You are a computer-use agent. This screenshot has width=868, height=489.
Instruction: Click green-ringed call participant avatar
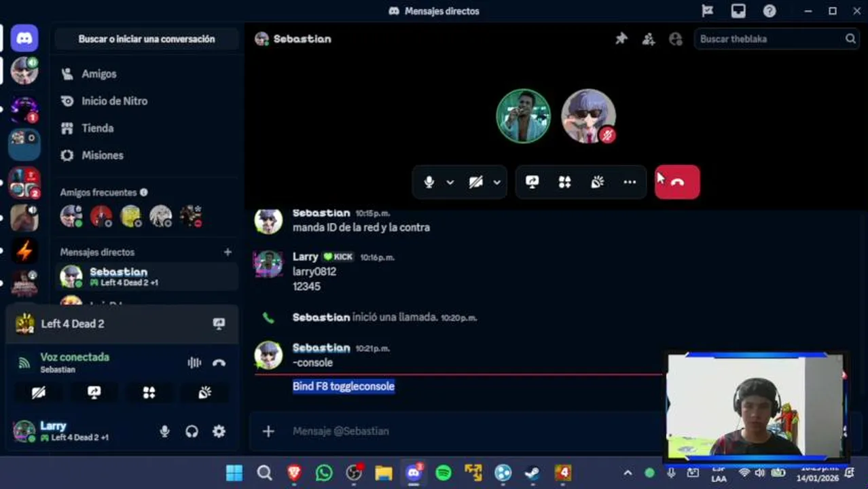tap(523, 116)
